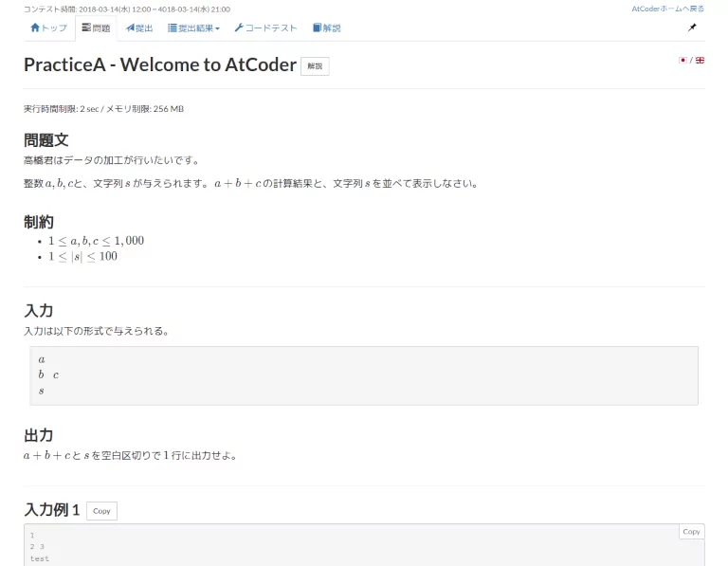Click the list icon on 提出結果

(173, 28)
